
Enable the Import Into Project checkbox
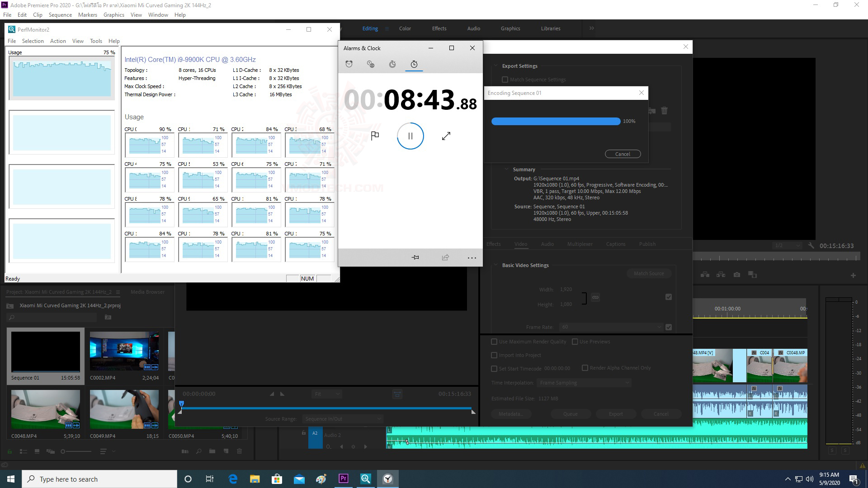click(x=494, y=355)
